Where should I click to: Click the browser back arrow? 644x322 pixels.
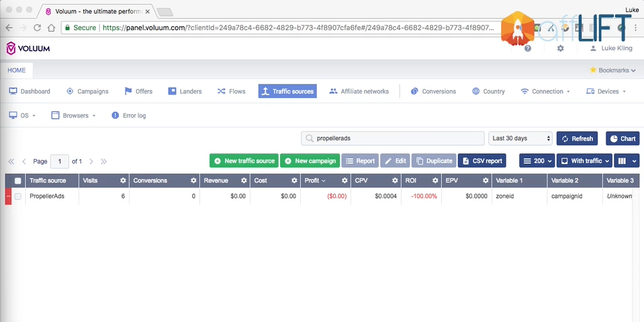point(9,28)
